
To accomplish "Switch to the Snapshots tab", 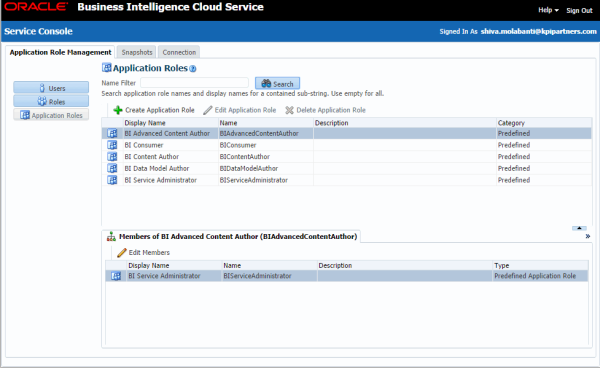I will (137, 52).
